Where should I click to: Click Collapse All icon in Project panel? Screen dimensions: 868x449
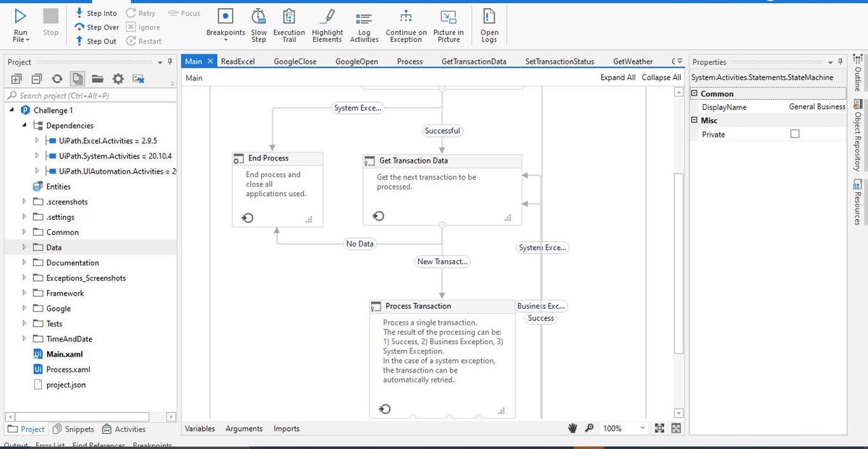point(37,79)
